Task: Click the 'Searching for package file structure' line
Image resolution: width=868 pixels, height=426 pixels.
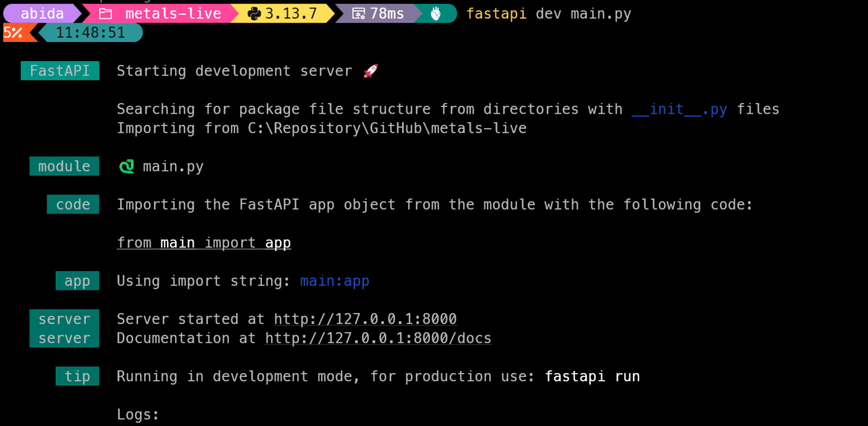Action: [448, 109]
